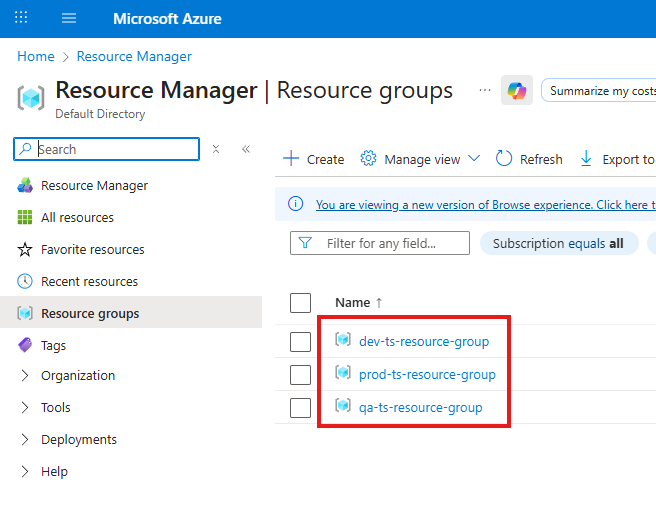Click the Help label in sidebar
The image size is (656, 523).
[54, 472]
